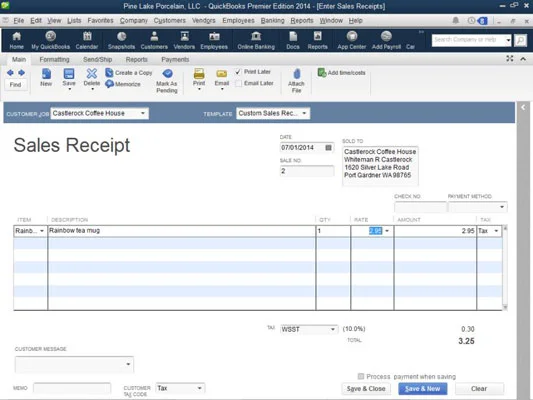Image resolution: width=533 pixels, height=400 pixels.
Task: Click Create a Copy
Action: click(129, 73)
